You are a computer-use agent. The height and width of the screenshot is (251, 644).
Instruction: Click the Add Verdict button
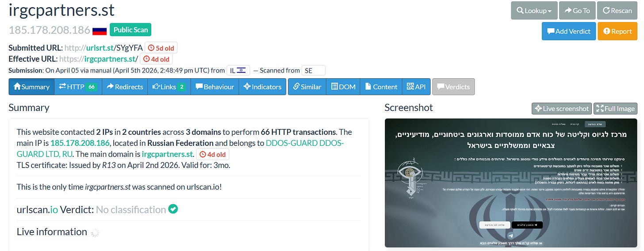coord(568,31)
